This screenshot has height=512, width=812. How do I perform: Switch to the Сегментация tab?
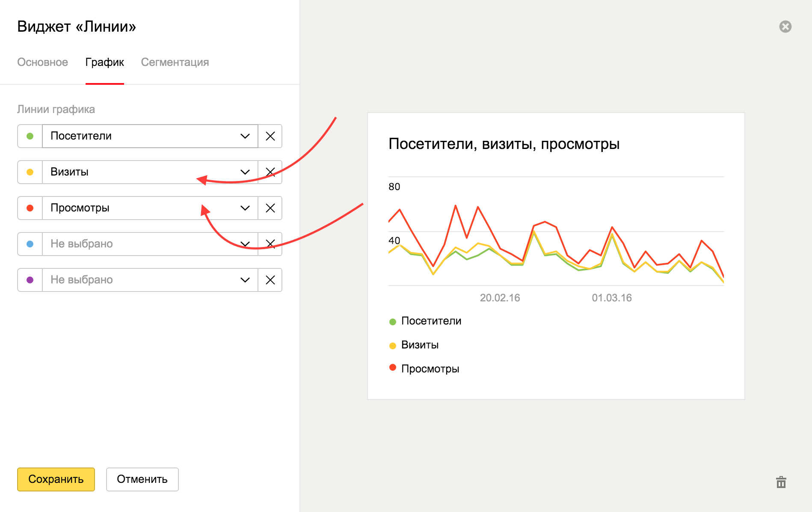(x=175, y=63)
